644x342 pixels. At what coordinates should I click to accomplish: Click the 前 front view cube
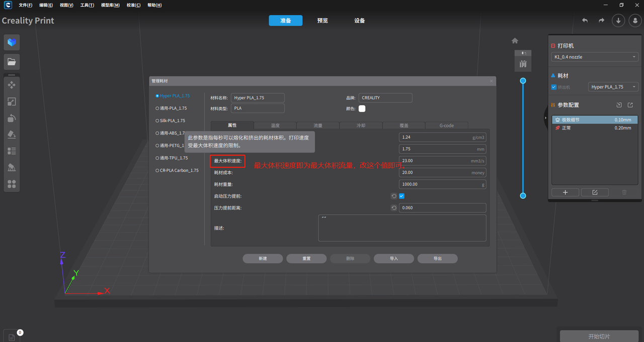(523, 63)
